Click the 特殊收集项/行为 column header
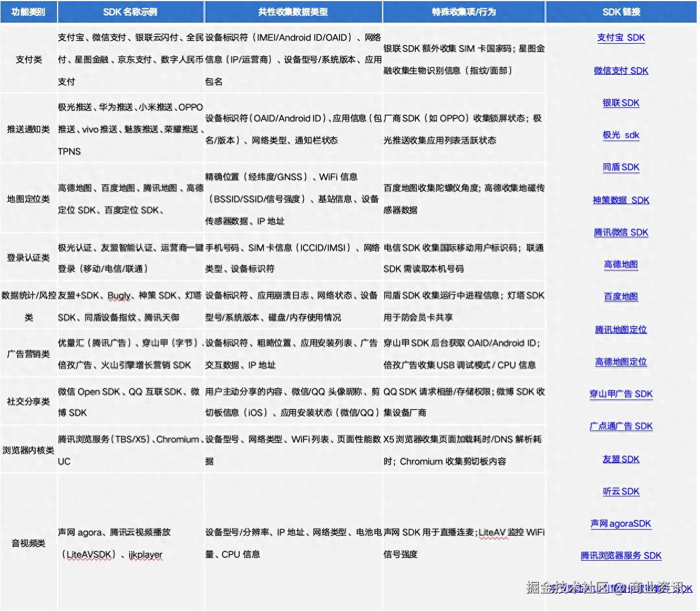The image size is (700, 611). tap(464, 12)
